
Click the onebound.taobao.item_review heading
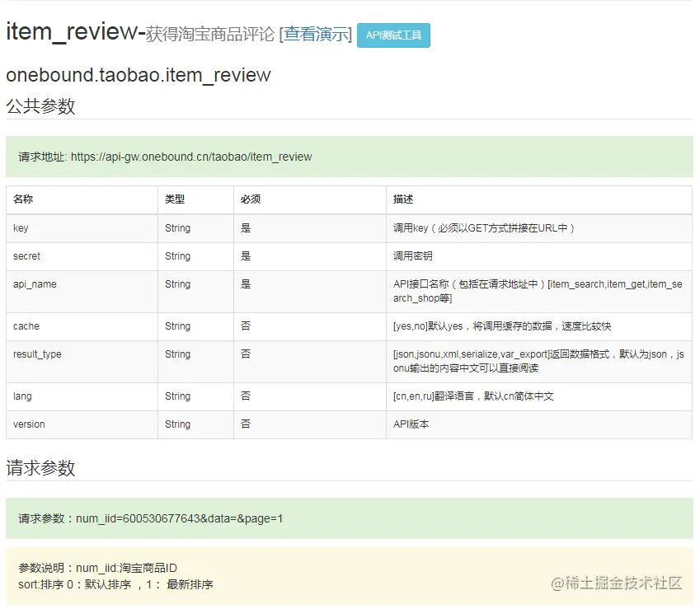pyautogui.click(x=139, y=75)
